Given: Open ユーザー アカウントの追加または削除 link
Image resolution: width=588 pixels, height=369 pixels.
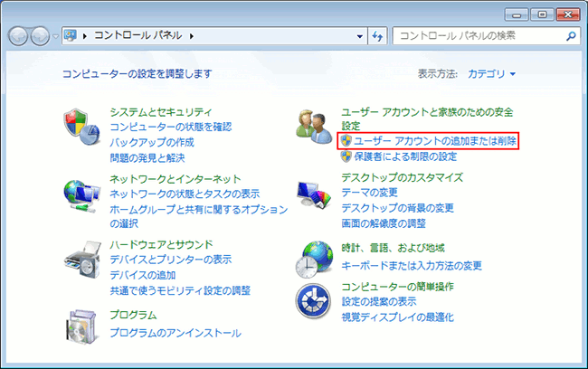Looking at the screenshot, I should point(434,141).
